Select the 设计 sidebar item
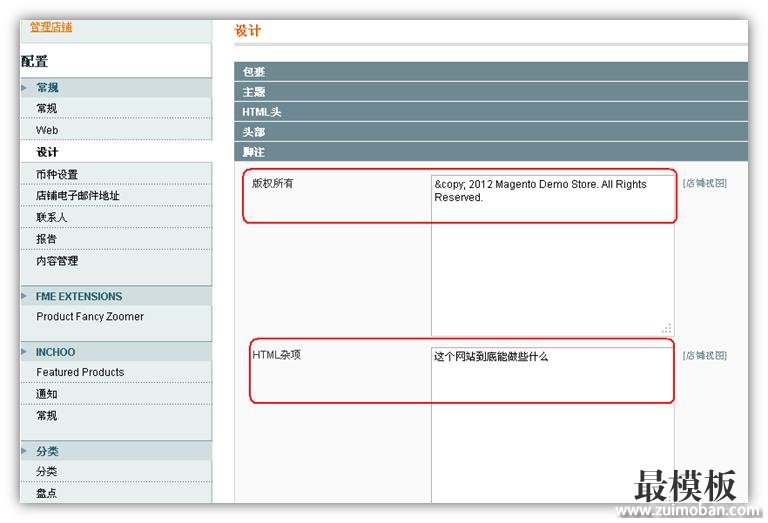Image resolution: width=768 pixels, height=523 pixels. point(47,153)
